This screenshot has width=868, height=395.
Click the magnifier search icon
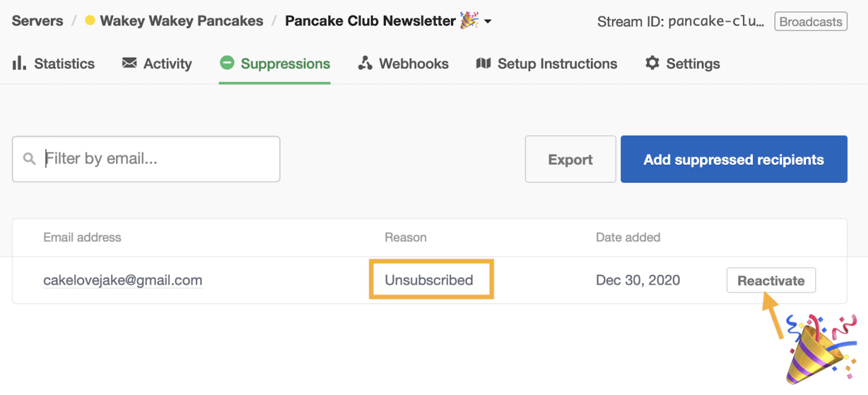point(29,159)
